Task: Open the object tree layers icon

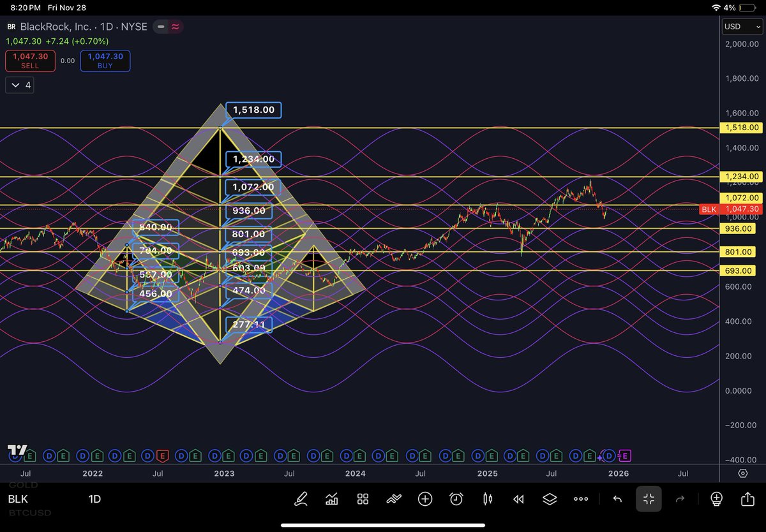Action: tap(550, 499)
